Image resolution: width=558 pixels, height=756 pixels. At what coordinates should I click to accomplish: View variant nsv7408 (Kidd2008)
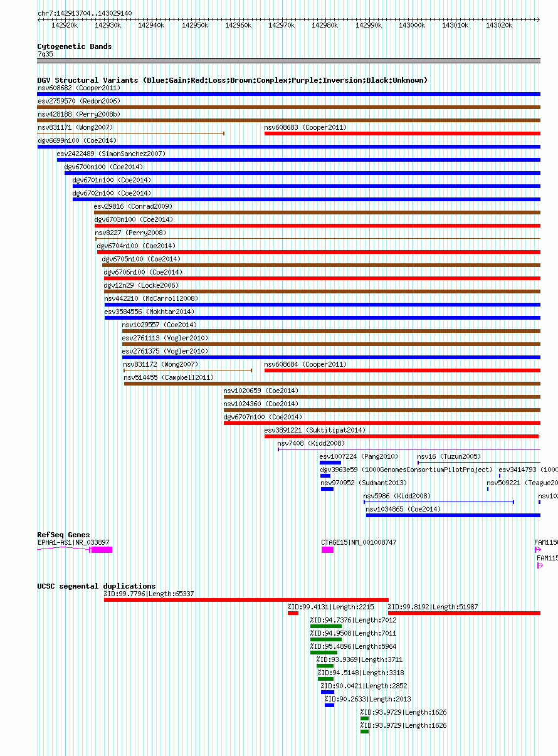point(311,443)
